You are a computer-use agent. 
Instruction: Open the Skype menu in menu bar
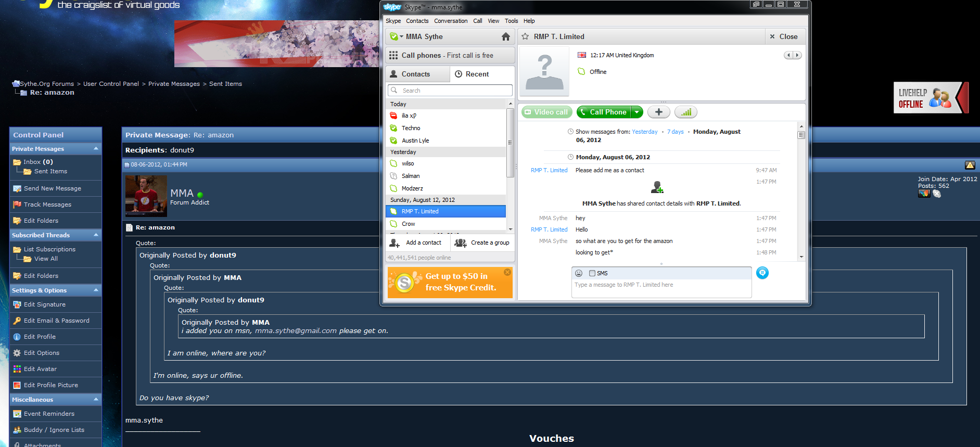[393, 21]
